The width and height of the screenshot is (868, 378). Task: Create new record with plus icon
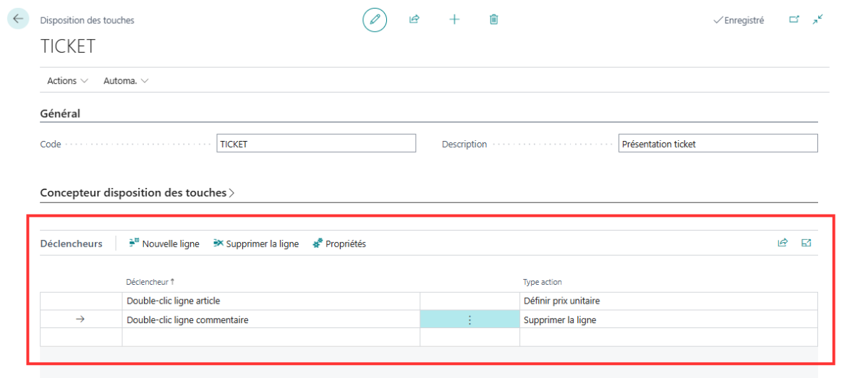point(454,20)
